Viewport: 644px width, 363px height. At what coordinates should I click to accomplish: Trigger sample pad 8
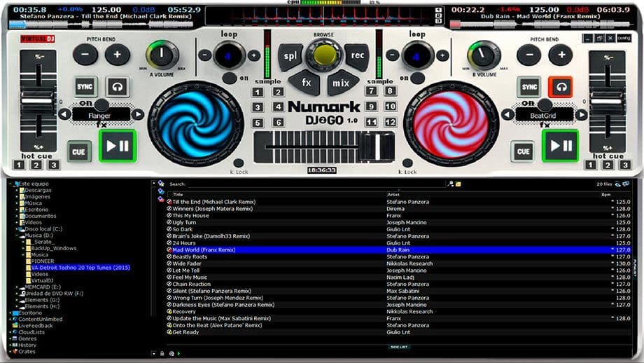[x=390, y=91]
